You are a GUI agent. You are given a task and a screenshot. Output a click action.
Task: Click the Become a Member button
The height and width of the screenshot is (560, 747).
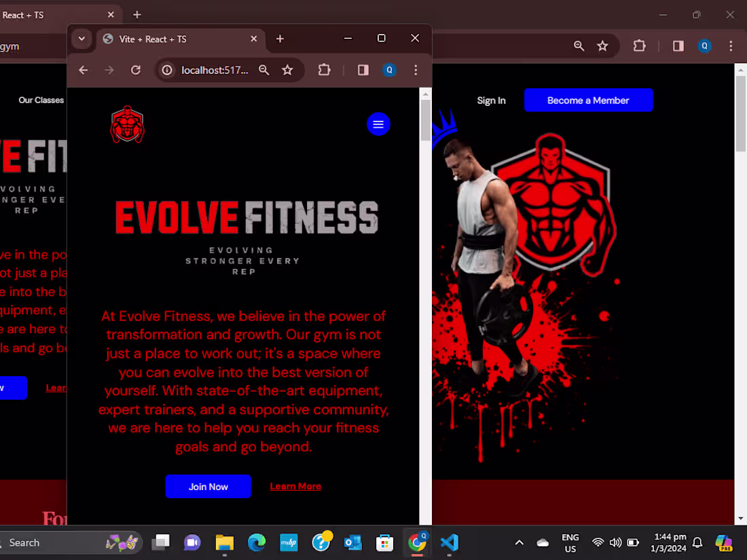tap(588, 100)
